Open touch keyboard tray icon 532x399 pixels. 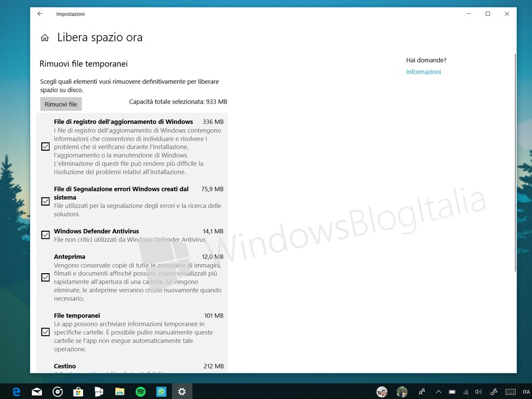tap(510, 392)
